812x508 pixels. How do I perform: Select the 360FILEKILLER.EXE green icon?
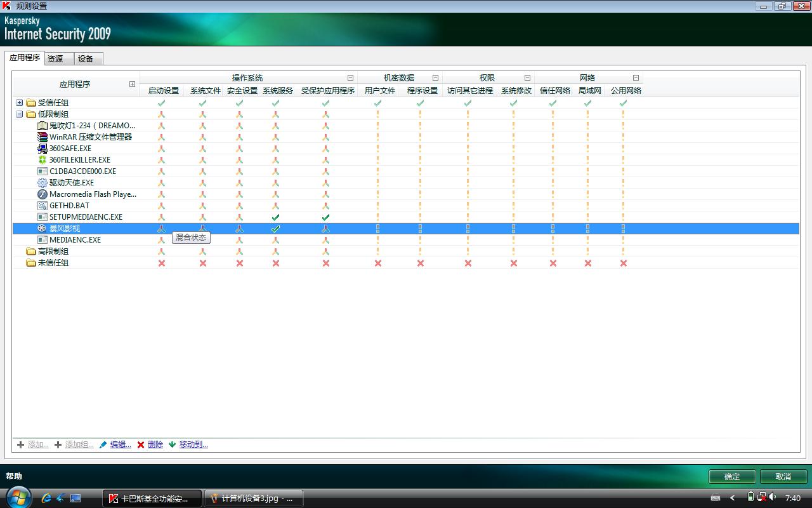(43, 160)
